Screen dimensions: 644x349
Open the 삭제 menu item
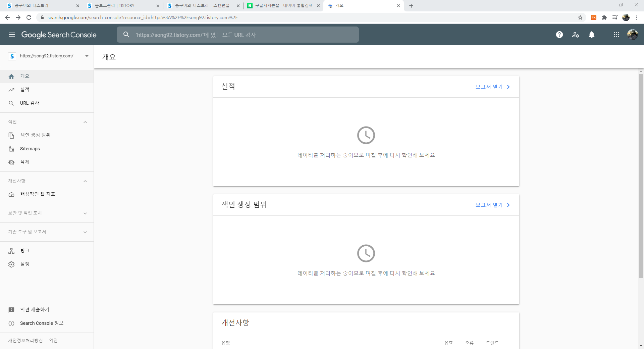pos(47,162)
